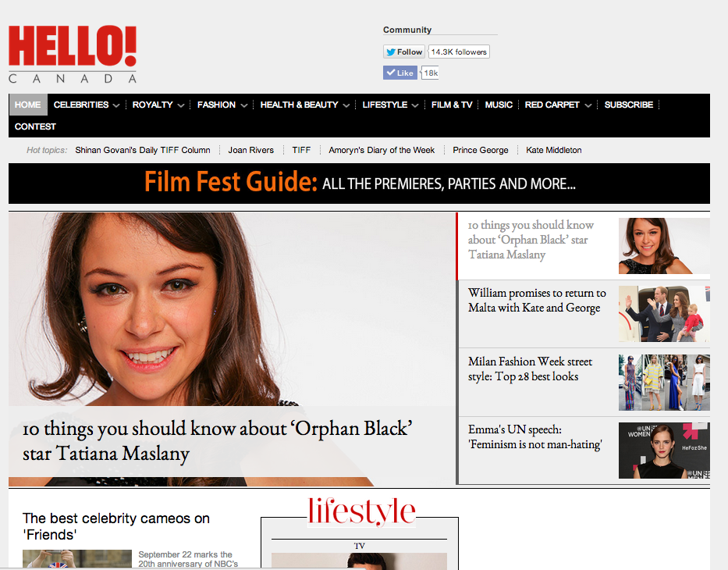Expand the Health & Beauty chevron
This screenshot has height=570, width=728.
point(346,105)
